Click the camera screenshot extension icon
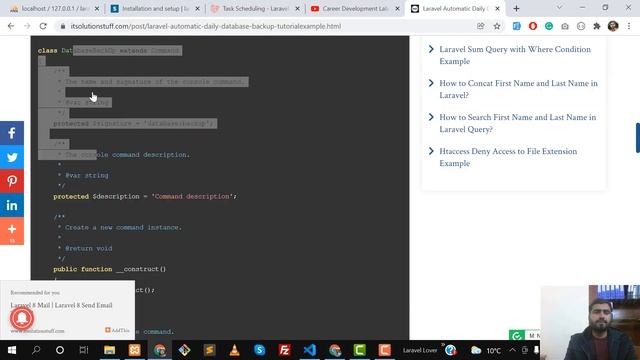Image resolution: width=640 pixels, height=360 pixels. pos(565,26)
